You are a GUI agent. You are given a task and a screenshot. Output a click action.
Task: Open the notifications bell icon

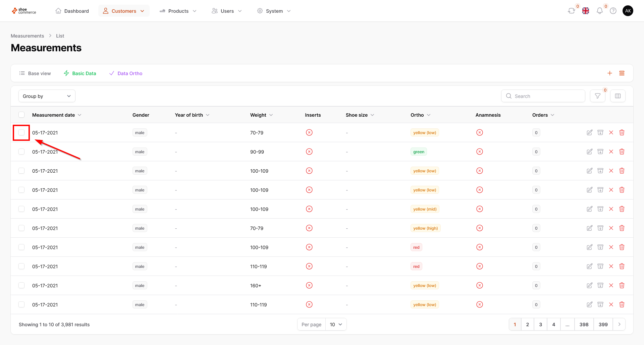pos(599,11)
